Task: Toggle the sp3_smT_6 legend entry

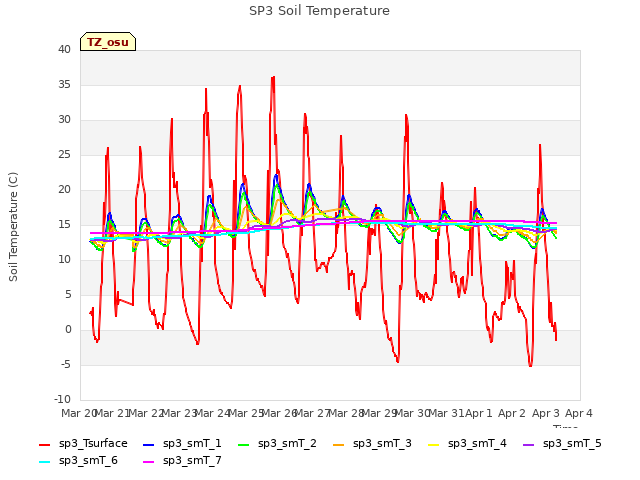Action: pos(78,461)
